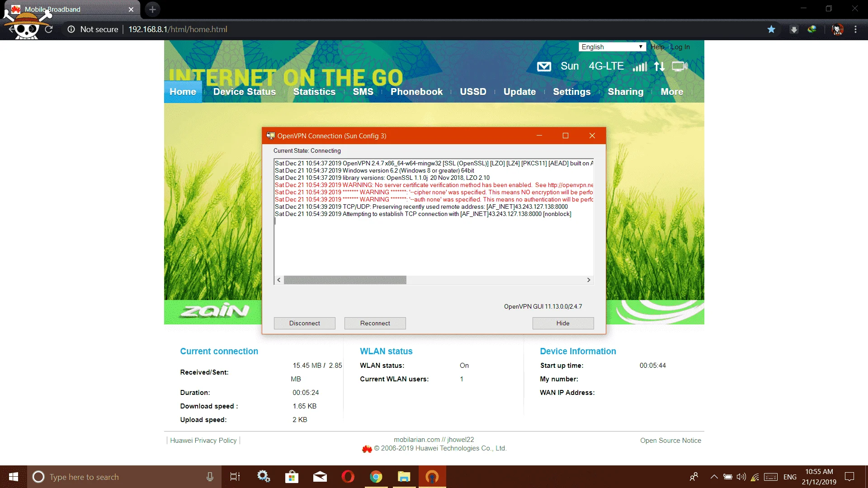Open the Statistics tab
Image resolution: width=868 pixels, height=488 pixels.
(315, 92)
